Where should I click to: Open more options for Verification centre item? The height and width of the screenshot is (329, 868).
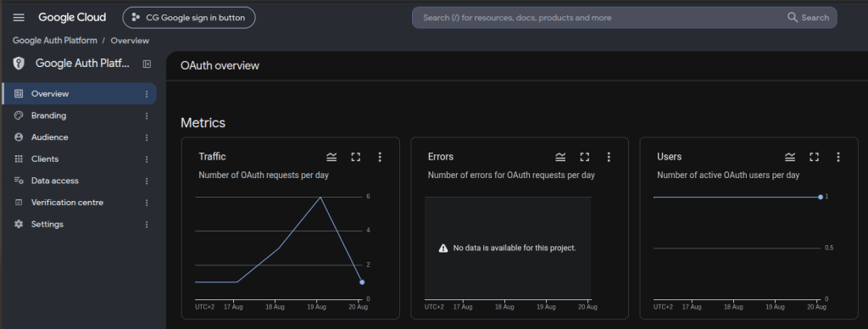[x=147, y=203]
